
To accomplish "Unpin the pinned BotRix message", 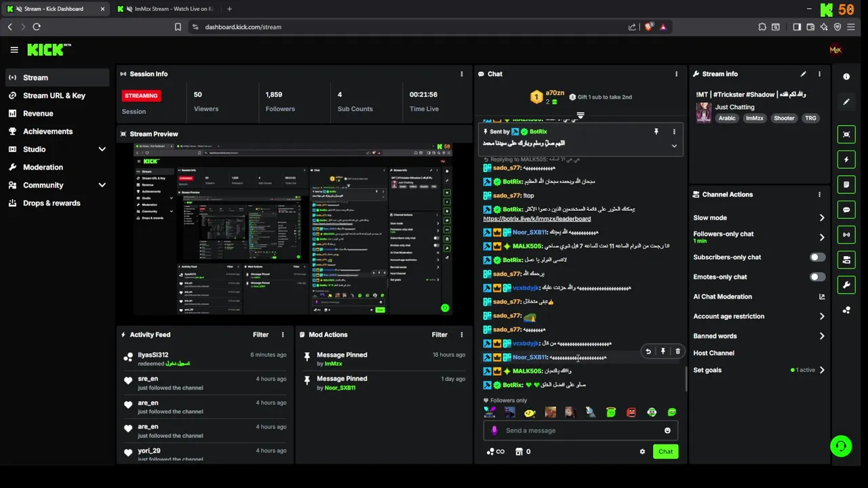I will point(656,131).
